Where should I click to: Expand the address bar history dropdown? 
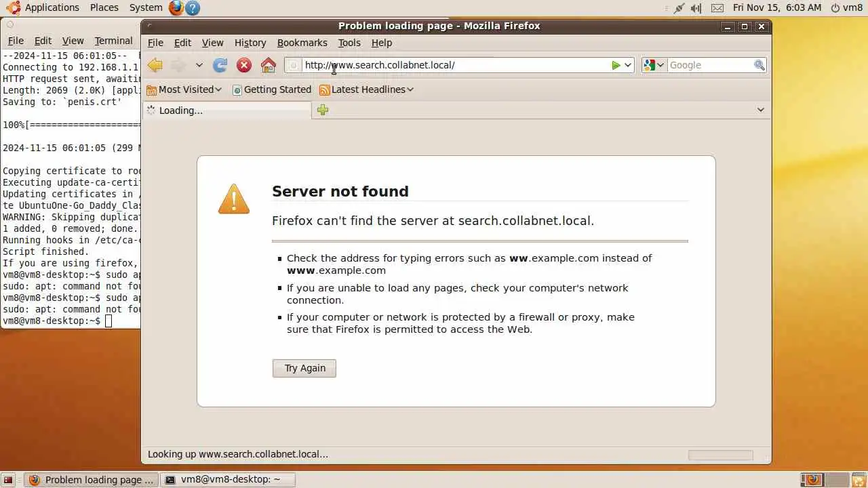pos(628,65)
